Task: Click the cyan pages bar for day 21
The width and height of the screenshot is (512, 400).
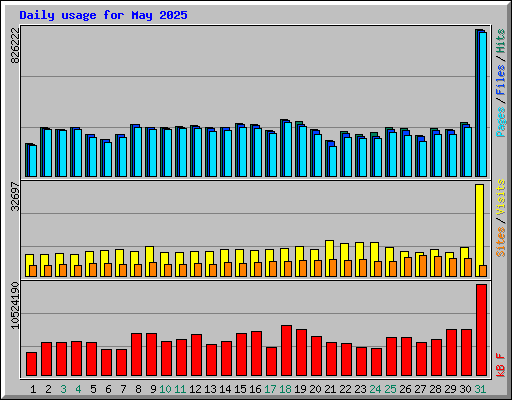Action: [333, 161]
